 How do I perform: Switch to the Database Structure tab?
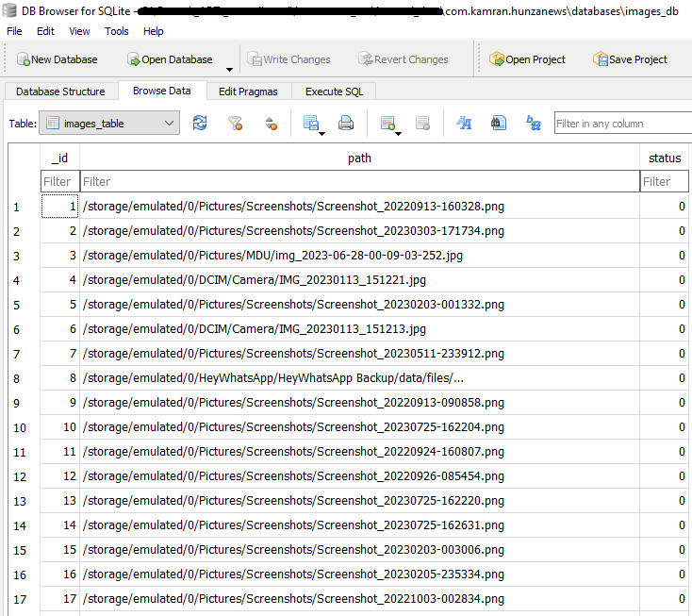point(61,92)
